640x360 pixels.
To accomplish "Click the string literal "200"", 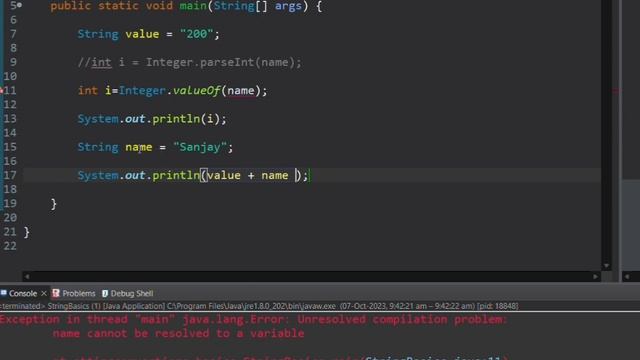I will [196, 34].
